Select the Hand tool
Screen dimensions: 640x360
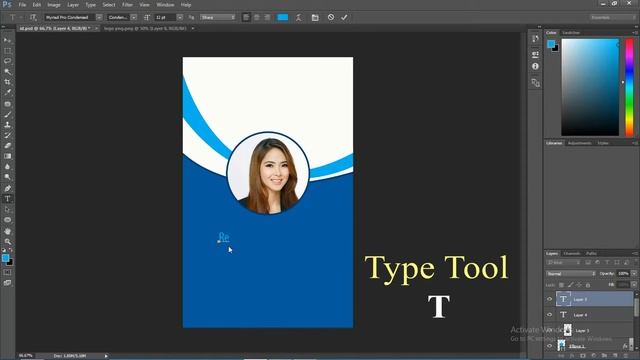pyautogui.click(x=7, y=231)
